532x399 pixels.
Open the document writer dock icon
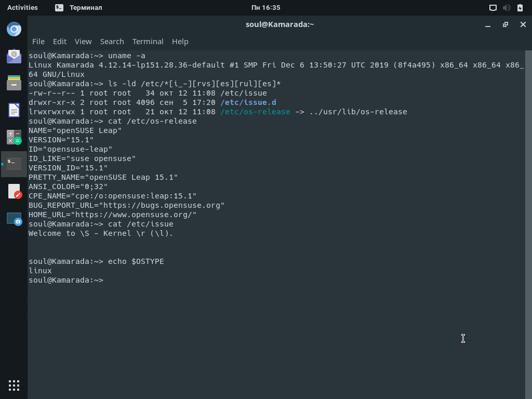[x=14, y=110]
